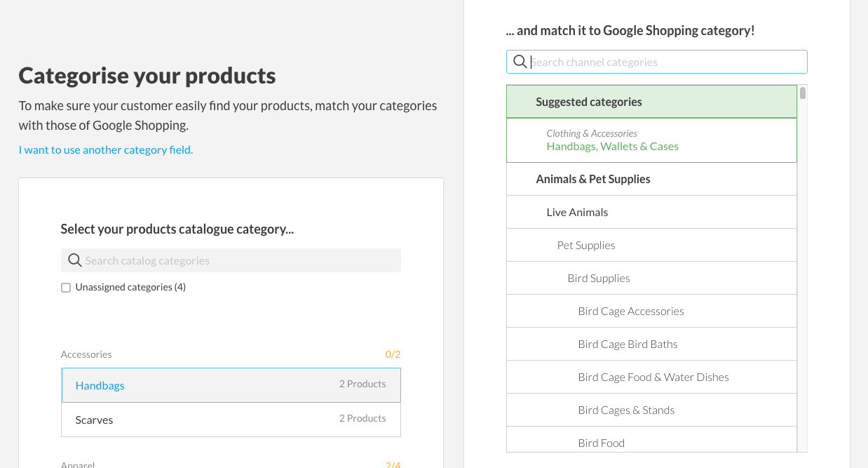
Task: Choose the Bird Supplies category
Action: [x=651, y=278]
